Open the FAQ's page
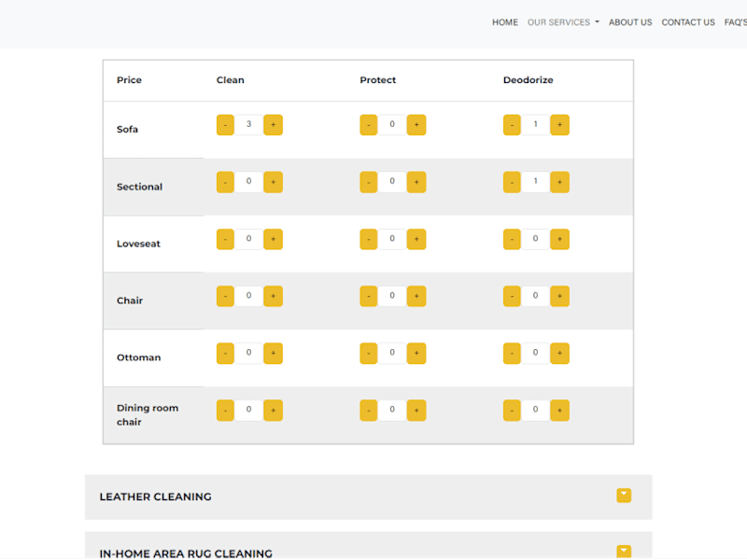 (736, 22)
